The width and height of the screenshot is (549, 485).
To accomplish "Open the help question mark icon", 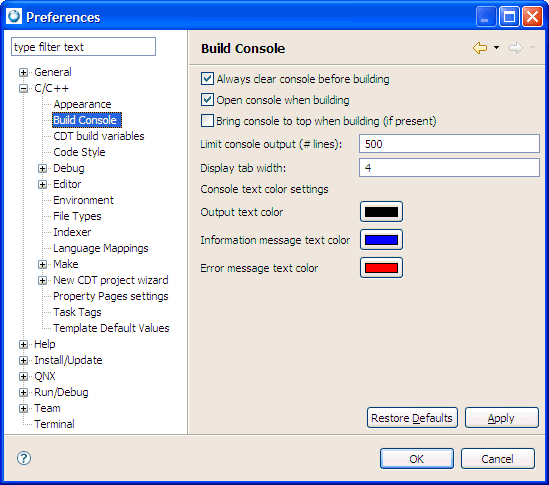I will [24, 458].
